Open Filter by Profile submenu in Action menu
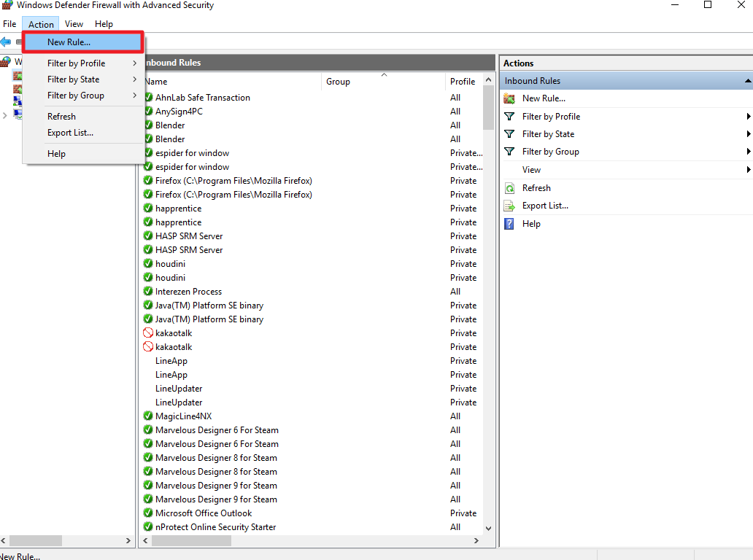This screenshot has height=560, width=753. click(84, 63)
